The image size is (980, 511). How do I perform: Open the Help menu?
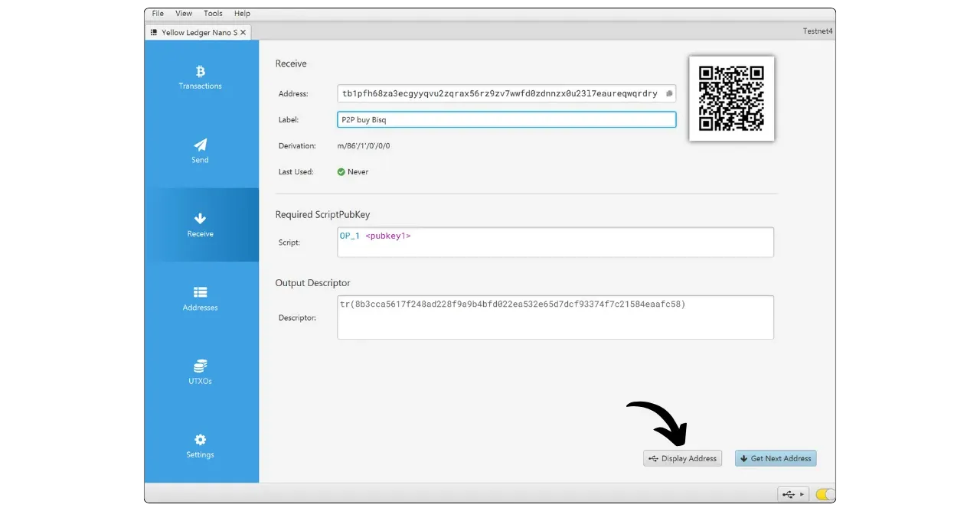[x=242, y=14]
